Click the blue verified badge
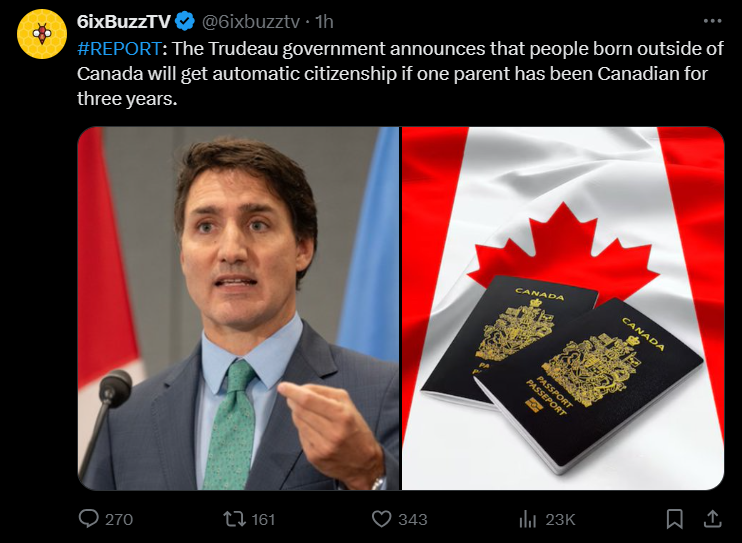Image resolution: width=742 pixels, height=543 pixels. (x=186, y=21)
